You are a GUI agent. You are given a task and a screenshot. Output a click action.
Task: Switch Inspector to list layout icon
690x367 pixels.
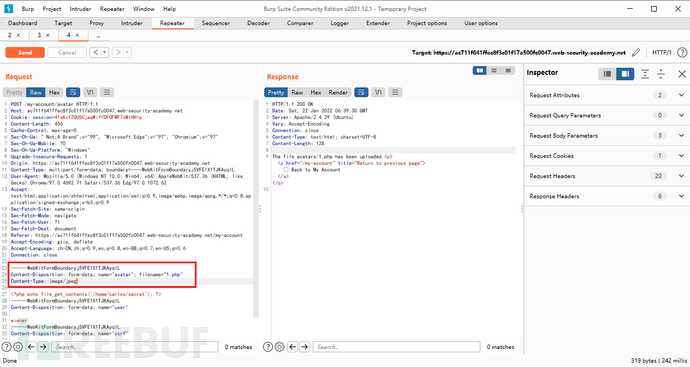click(x=607, y=73)
